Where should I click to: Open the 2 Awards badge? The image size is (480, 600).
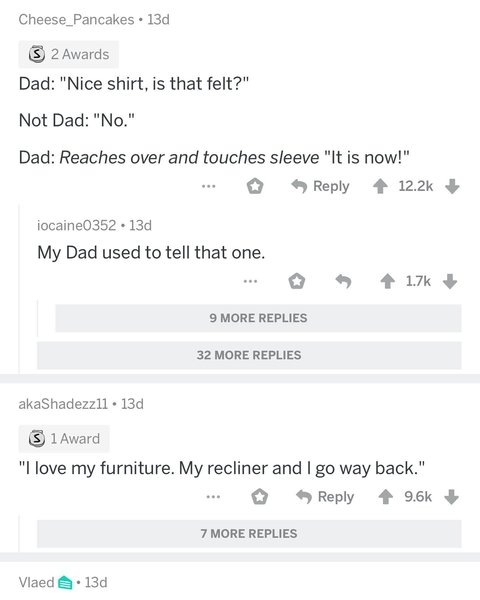tap(69, 54)
